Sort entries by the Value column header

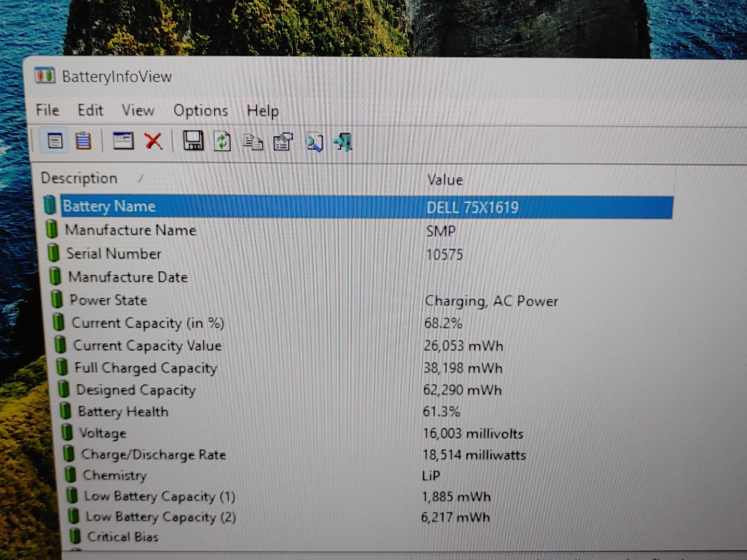click(444, 179)
